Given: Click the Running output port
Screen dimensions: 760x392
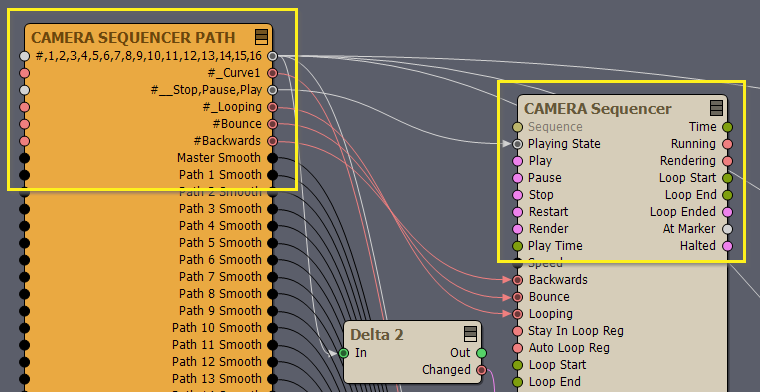Looking at the screenshot, I should tap(727, 144).
